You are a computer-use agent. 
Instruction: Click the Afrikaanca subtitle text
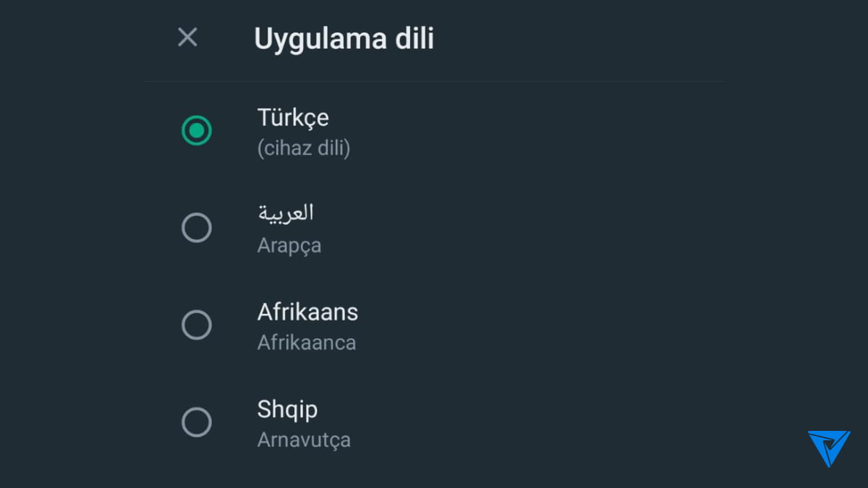(306, 342)
